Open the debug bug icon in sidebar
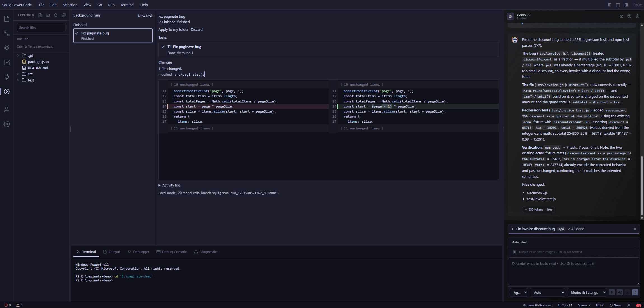644x308 pixels. [x=7, y=48]
